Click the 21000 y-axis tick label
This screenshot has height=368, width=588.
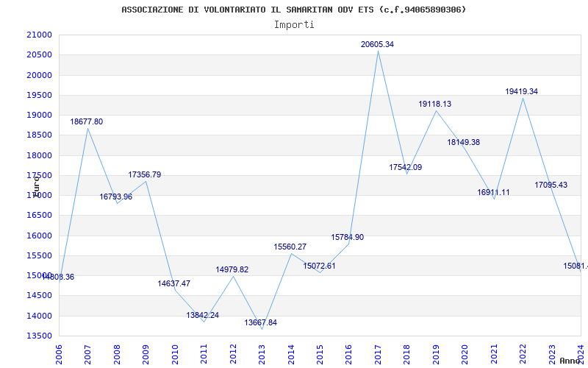point(39,35)
